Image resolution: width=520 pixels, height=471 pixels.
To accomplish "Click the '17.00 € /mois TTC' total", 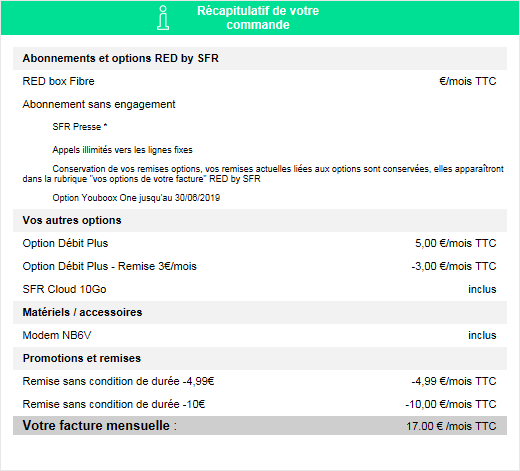I will (451, 426).
